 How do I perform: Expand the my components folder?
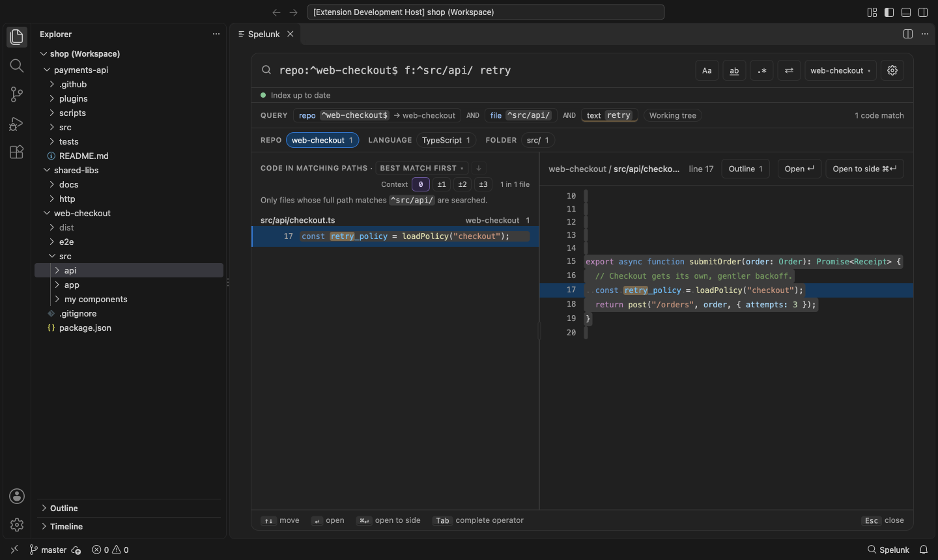[x=129, y=299]
